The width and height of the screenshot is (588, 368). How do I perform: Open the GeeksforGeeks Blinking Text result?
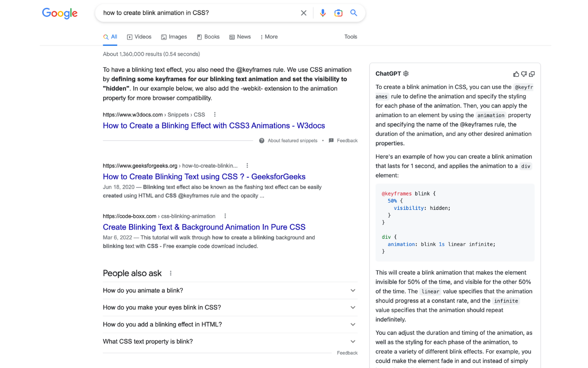[204, 177]
